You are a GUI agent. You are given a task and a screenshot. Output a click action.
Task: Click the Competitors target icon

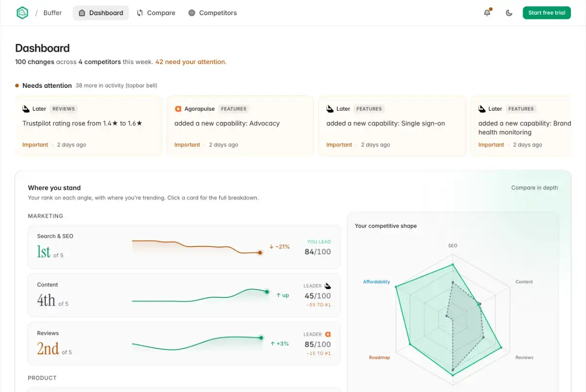(192, 13)
